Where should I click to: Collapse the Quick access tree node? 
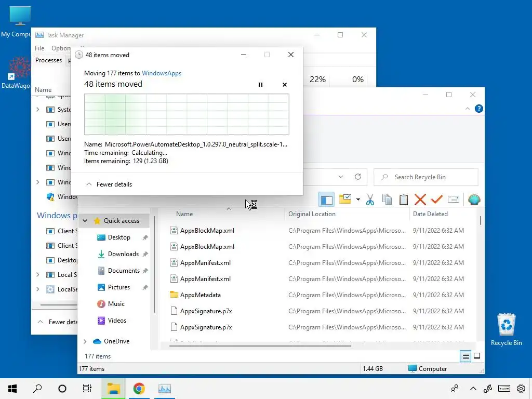[x=85, y=221]
